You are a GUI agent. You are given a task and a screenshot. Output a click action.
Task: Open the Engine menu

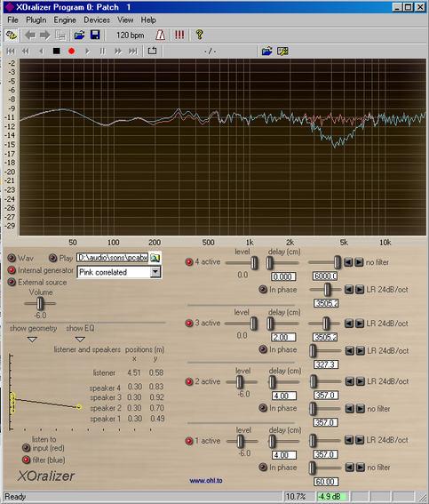[x=65, y=20]
